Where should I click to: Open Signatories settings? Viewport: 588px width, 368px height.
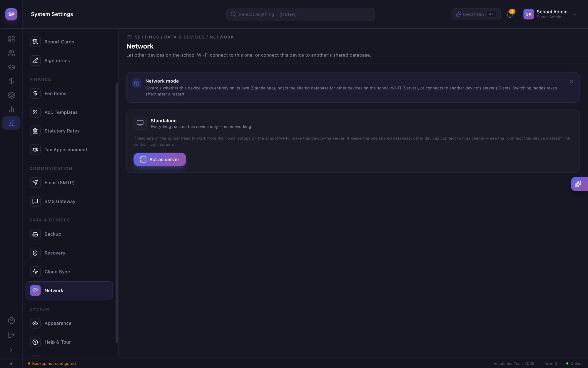[x=69, y=61]
